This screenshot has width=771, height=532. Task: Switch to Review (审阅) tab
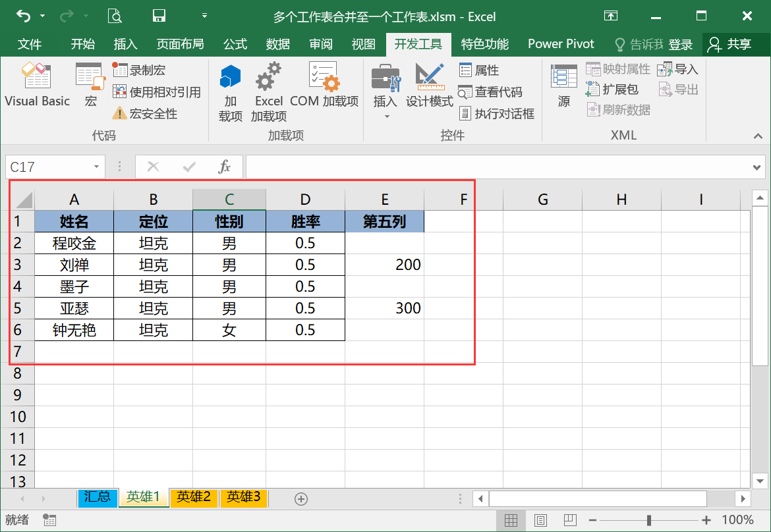click(321, 44)
